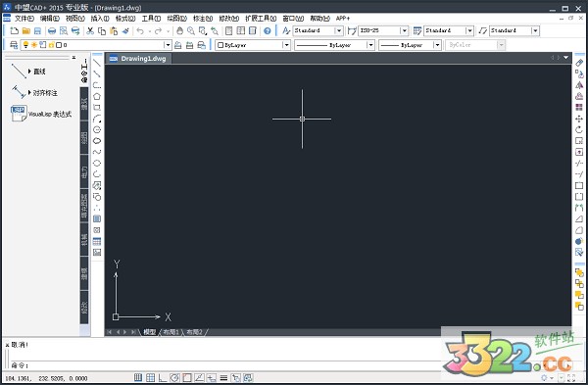The width and height of the screenshot is (588, 385).
Task: Open the layer properties manager icon
Action: point(14,45)
